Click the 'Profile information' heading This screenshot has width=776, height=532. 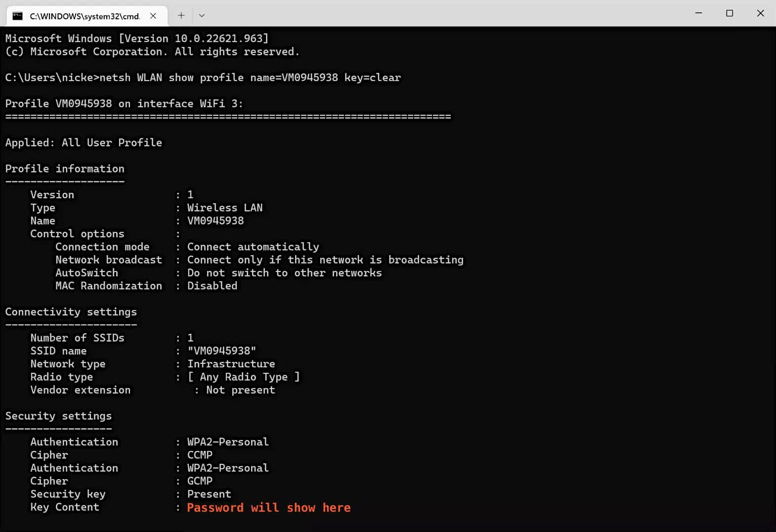point(65,169)
